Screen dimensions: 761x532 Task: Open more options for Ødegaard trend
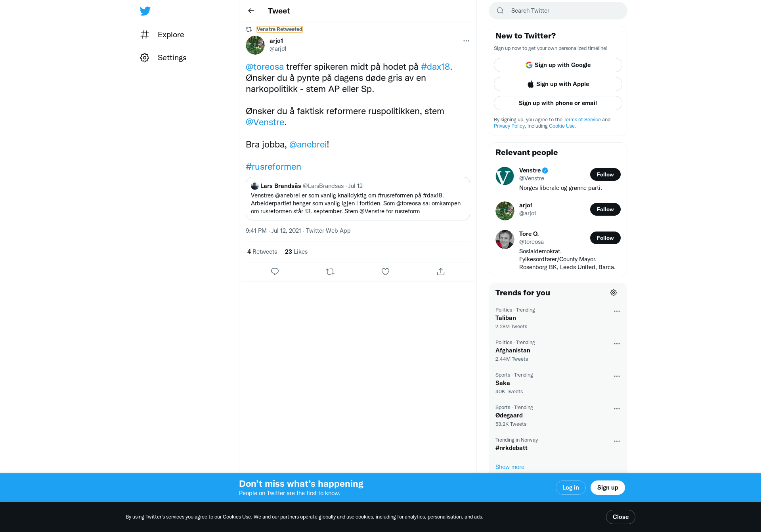pyautogui.click(x=617, y=409)
